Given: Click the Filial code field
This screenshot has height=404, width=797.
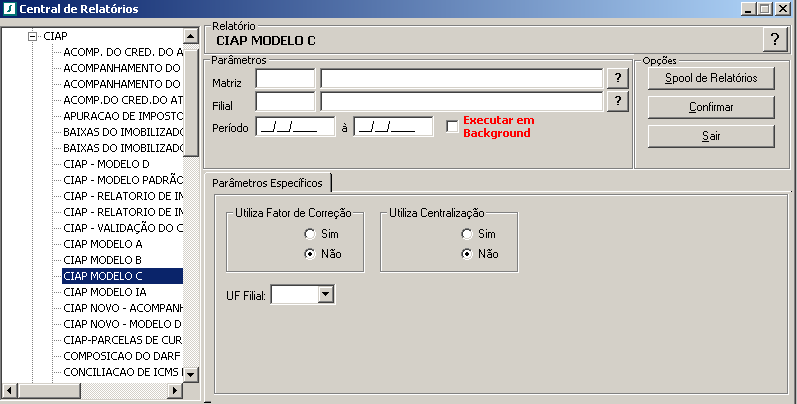Looking at the screenshot, I should coord(285,101).
